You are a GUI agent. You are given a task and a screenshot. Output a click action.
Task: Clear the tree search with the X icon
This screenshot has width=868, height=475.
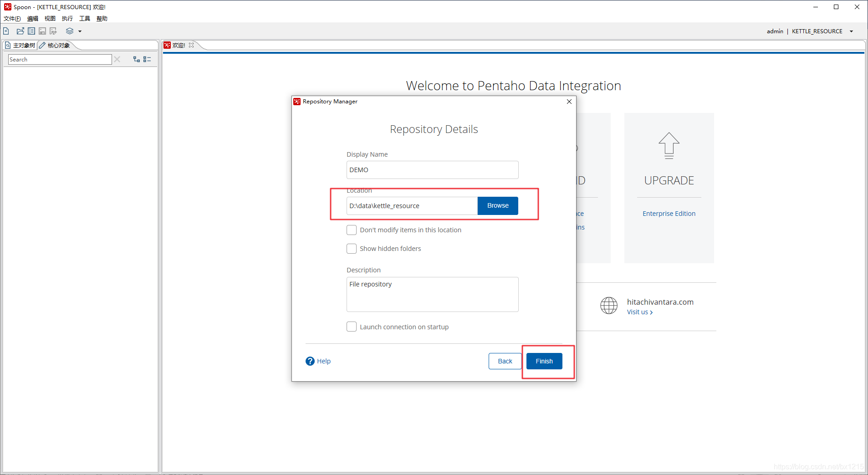point(117,59)
